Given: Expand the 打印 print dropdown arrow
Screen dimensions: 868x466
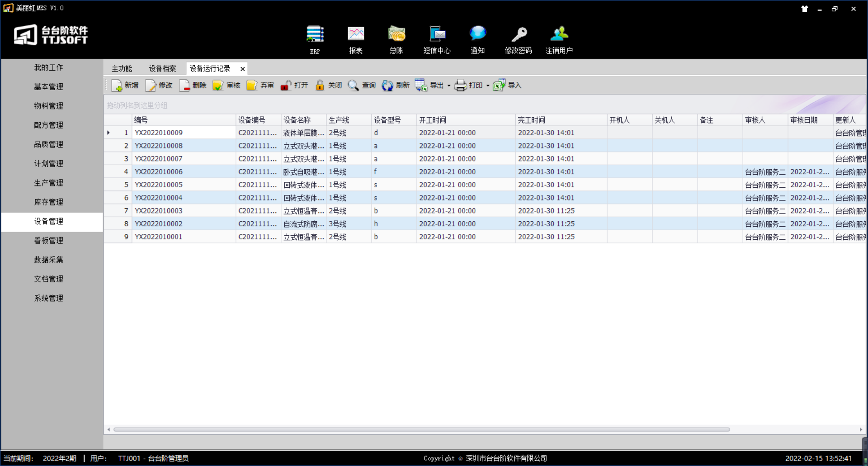Looking at the screenshot, I should (x=488, y=86).
